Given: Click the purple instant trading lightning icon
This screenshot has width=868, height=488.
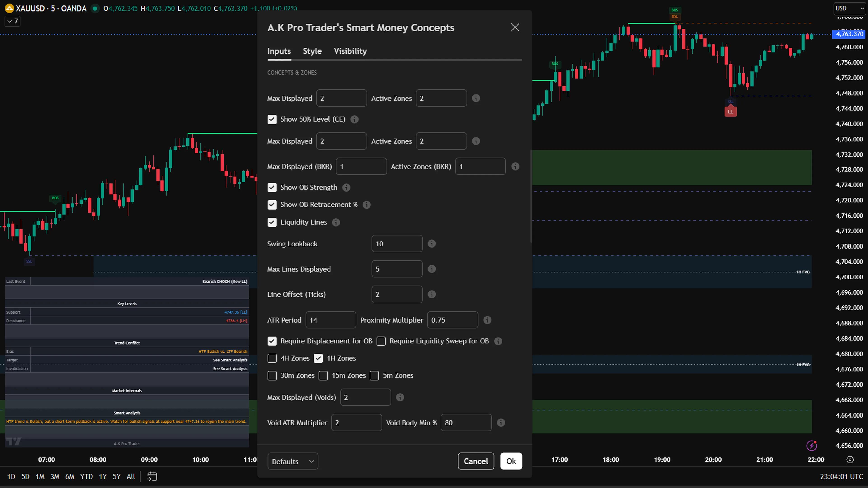Looking at the screenshot, I should [812, 446].
